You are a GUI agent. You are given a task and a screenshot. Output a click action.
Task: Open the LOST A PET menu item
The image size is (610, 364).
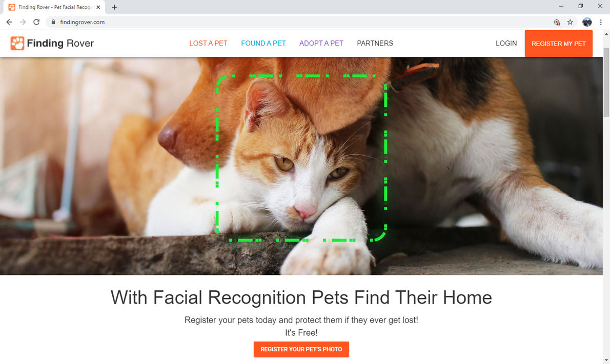click(x=208, y=43)
